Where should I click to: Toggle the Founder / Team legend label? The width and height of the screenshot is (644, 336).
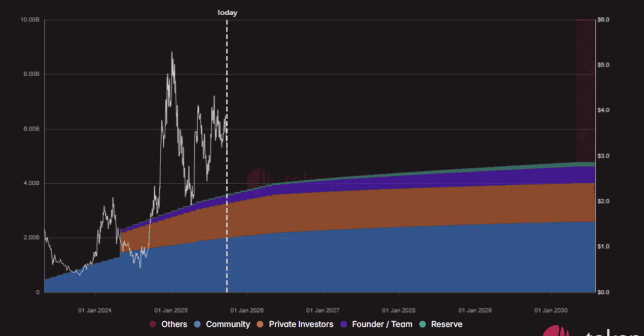[x=382, y=324]
